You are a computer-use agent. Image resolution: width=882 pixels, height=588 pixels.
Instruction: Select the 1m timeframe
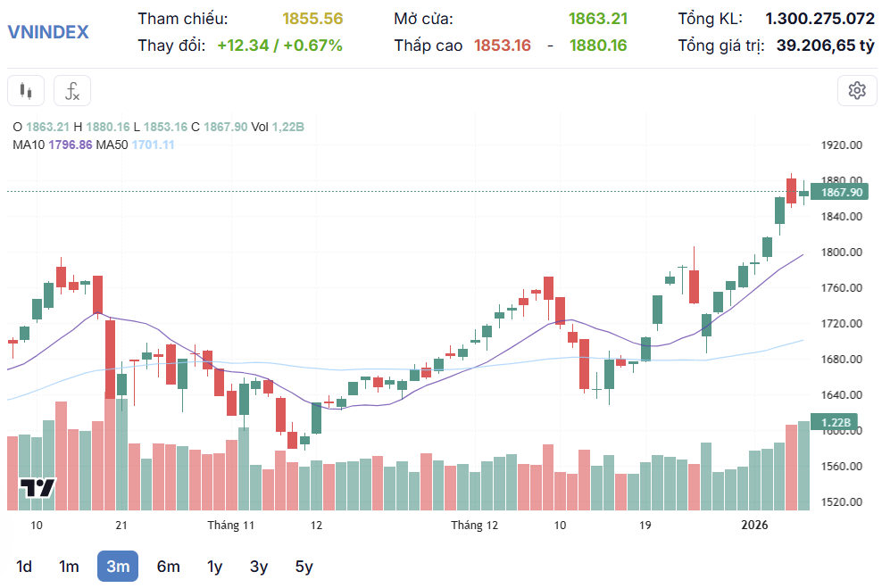click(x=69, y=566)
